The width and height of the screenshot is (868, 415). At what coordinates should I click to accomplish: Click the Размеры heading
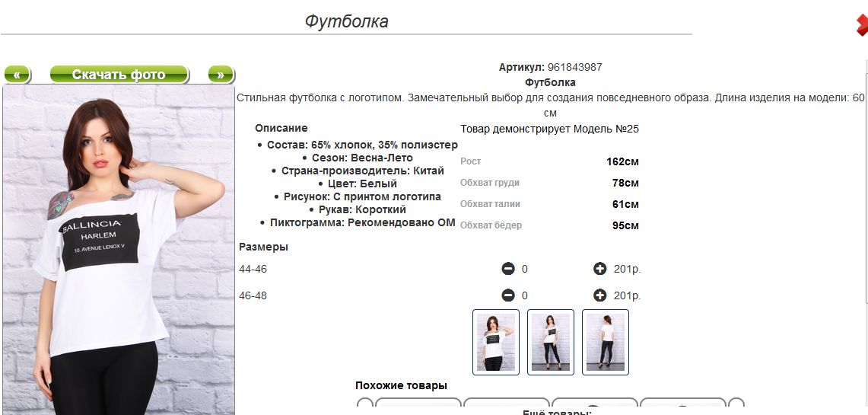point(263,247)
